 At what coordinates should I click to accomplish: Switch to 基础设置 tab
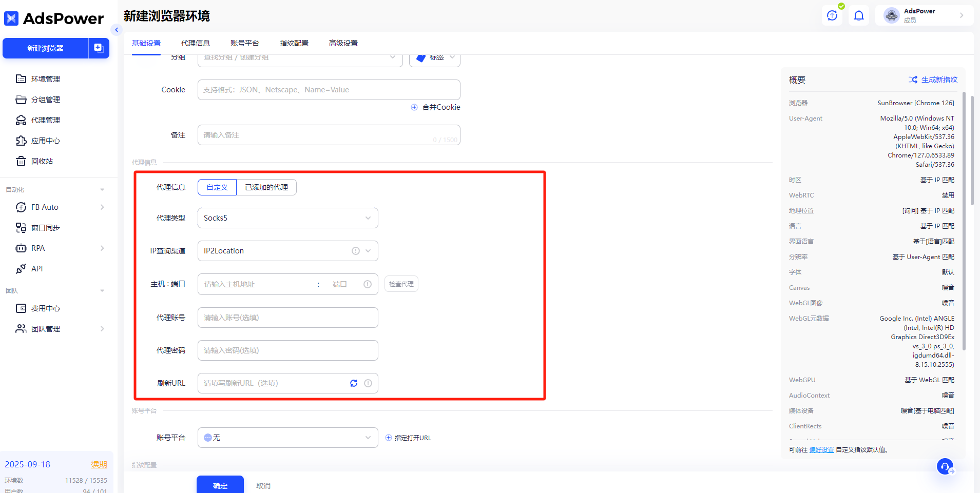(146, 43)
